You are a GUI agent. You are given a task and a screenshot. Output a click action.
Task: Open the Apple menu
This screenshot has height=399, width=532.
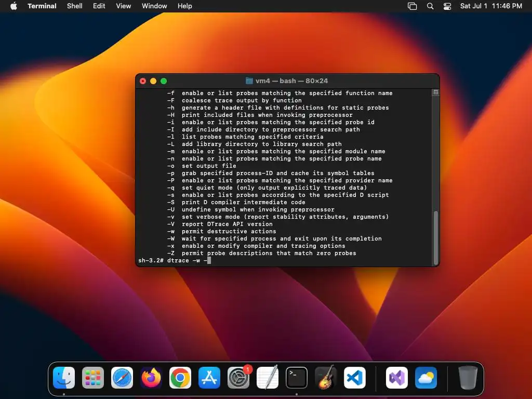pyautogui.click(x=14, y=6)
